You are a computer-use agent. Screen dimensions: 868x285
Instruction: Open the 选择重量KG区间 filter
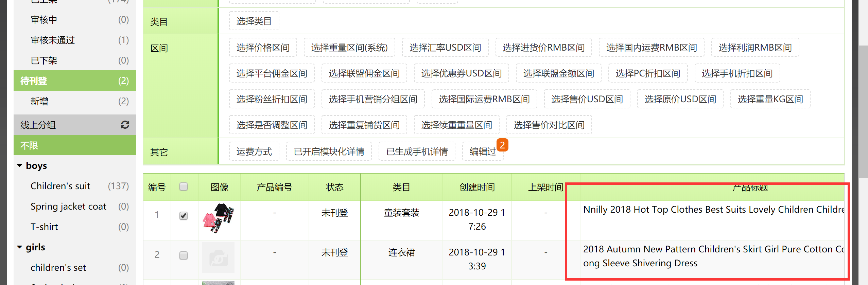pyautogui.click(x=770, y=99)
